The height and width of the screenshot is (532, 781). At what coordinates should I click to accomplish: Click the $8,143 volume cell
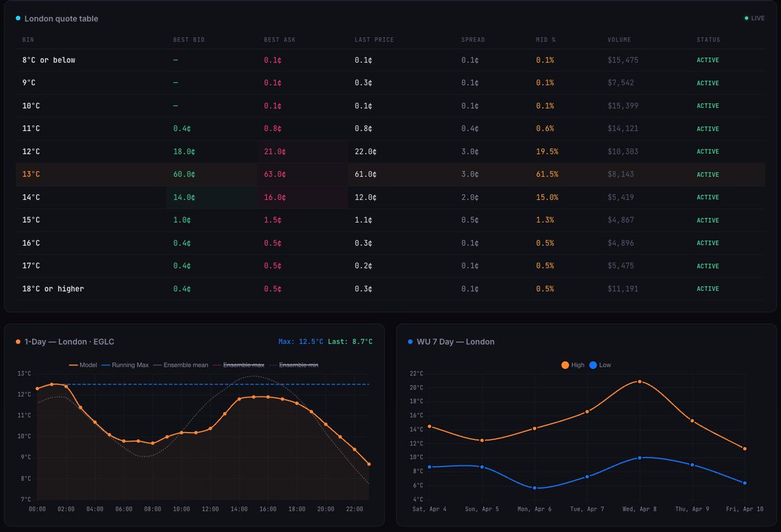621,174
